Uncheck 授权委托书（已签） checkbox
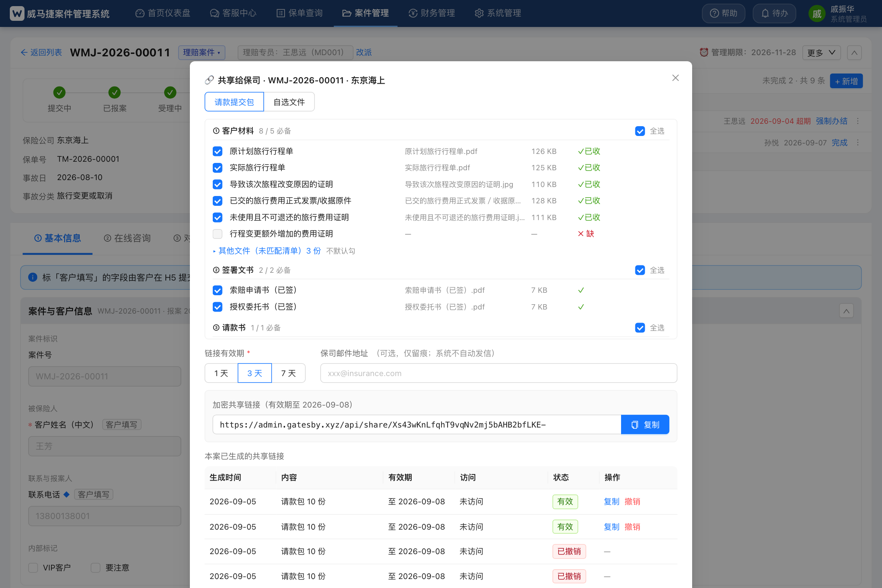The height and width of the screenshot is (588, 882). pos(218,307)
